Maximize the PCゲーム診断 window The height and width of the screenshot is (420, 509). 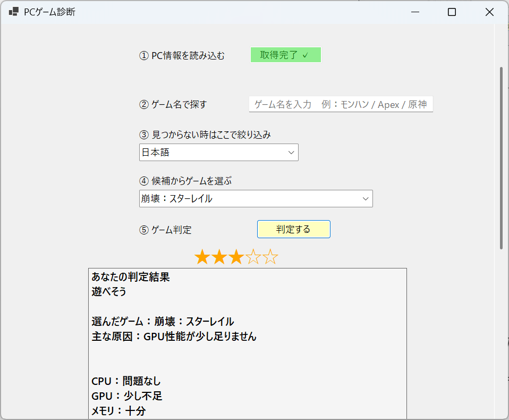(452, 12)
